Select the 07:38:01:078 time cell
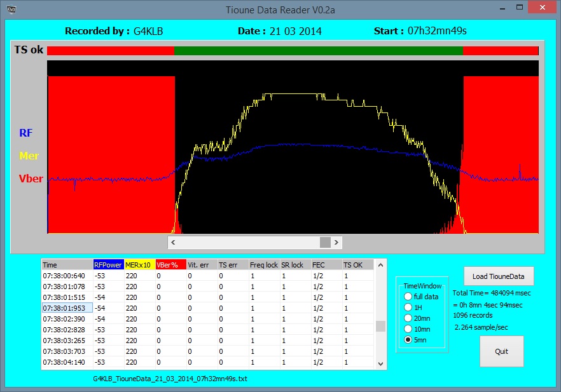This screenshot has height=392, width=561. (x=67, y=287)
